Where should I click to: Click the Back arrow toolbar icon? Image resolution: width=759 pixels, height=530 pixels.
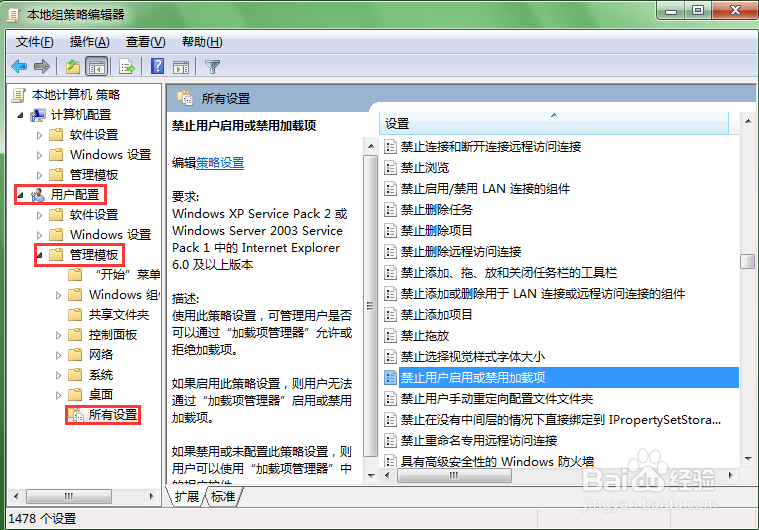(x=19, y=66)
